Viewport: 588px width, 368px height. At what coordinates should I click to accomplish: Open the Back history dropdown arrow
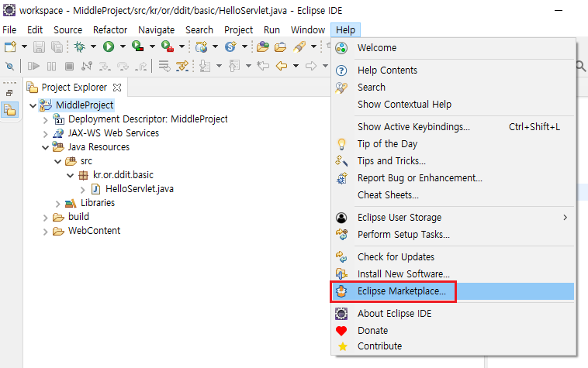pyautogui.click(x=296, y=67)
